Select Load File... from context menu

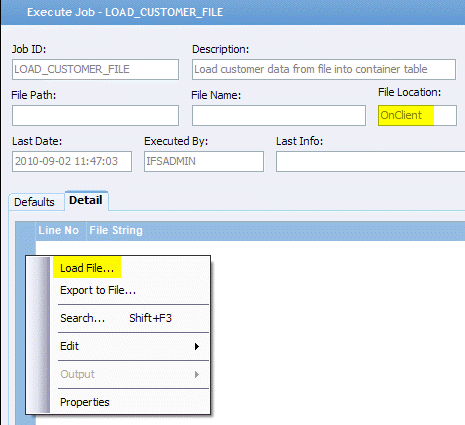pos(87,268)
